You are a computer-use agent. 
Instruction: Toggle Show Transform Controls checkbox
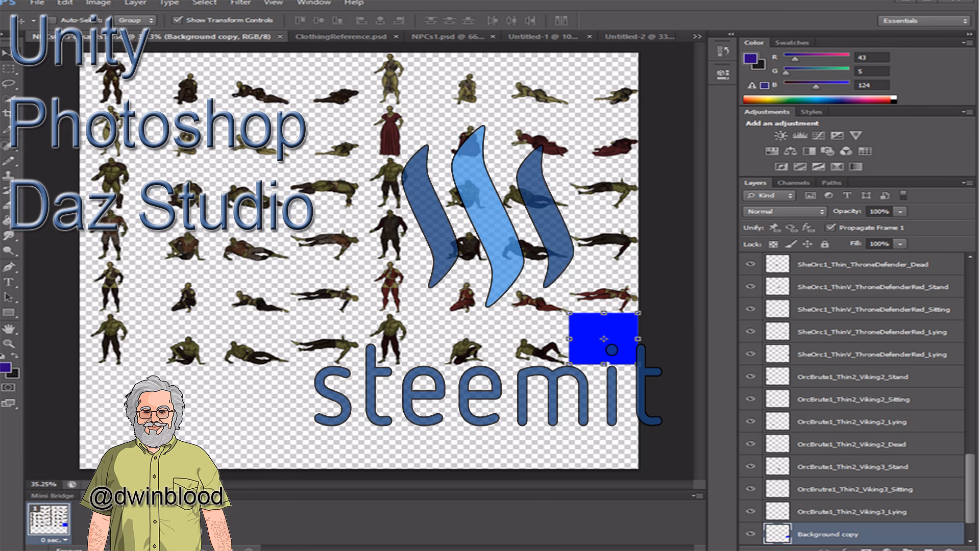177,20
